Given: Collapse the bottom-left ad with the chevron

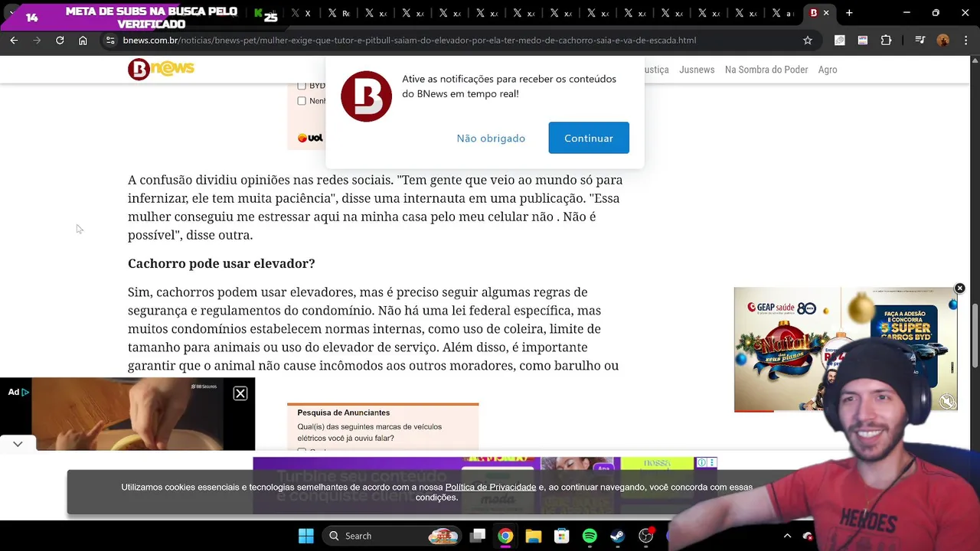Looking at the screenshot, I should (18, 444).
